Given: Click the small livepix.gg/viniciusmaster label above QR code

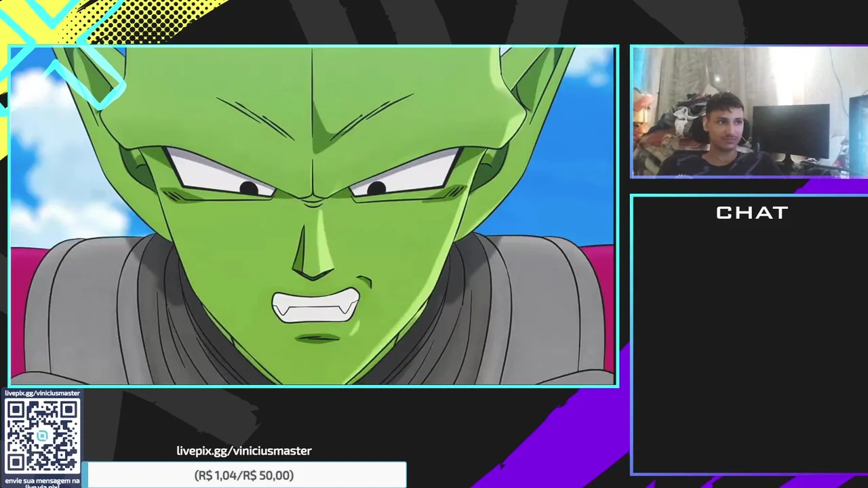Looking at the screenshot, I should pos(42,393).
